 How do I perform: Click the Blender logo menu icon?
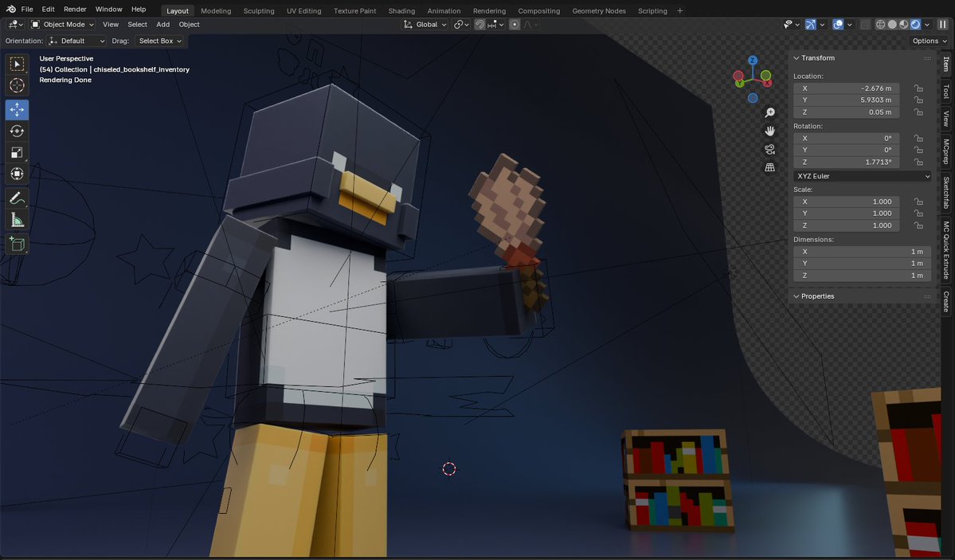[11, 9]
